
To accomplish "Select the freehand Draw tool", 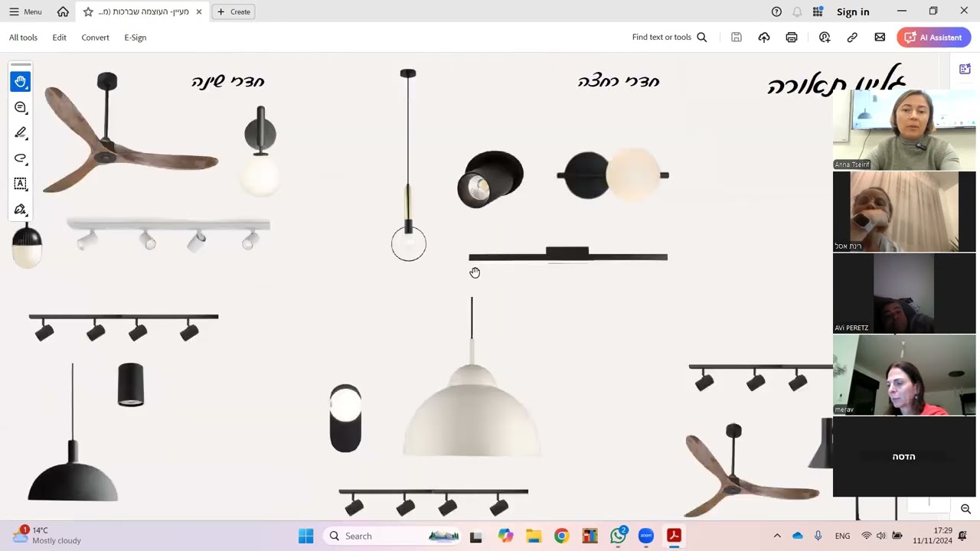I will [x=21, y=158].
